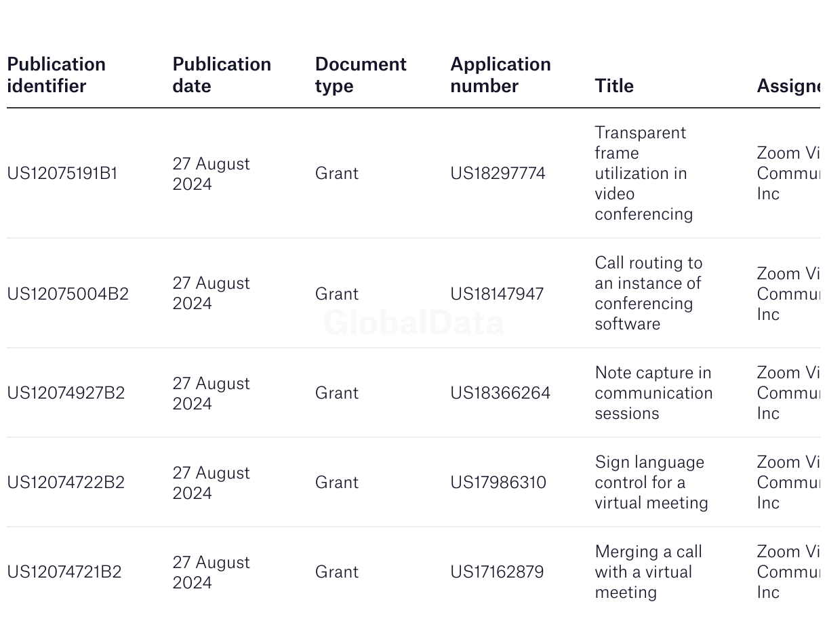Image resolution: width=827 pixels, height=644 pixels.
Task: Select application number US18297774
Action: click(498, 174)
